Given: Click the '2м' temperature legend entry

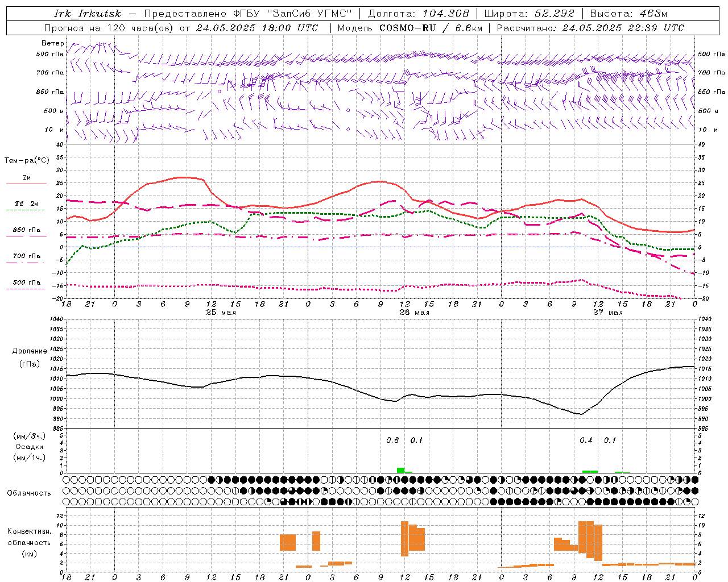Looking at the screenshot, I should tap(27, 177).
